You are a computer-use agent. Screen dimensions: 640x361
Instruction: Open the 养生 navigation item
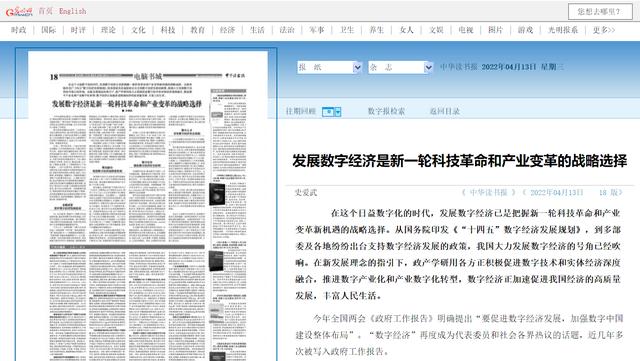point(376,30)
